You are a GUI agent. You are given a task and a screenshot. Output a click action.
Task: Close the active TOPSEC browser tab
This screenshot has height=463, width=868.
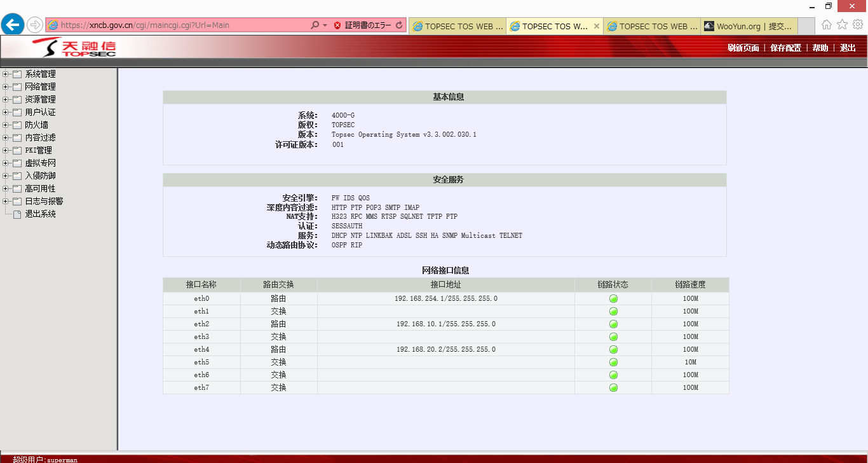coord(596,26)
